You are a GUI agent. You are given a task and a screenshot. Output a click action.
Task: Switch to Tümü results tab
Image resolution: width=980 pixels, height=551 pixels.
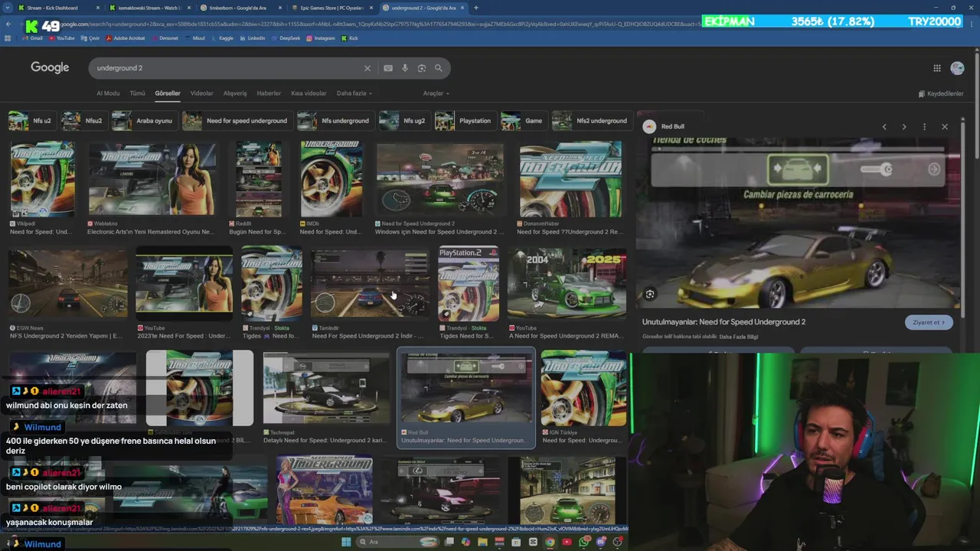(137, 93)
